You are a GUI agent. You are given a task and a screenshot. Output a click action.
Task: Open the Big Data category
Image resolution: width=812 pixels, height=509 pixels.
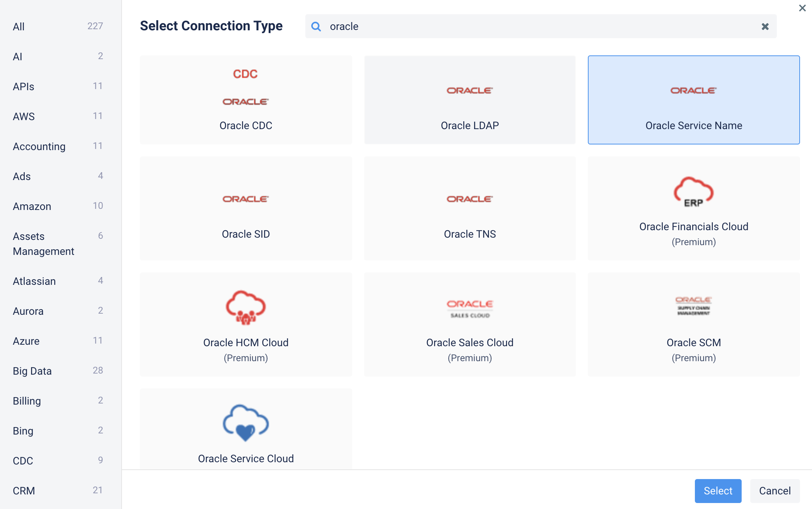[x=32, y=371]
